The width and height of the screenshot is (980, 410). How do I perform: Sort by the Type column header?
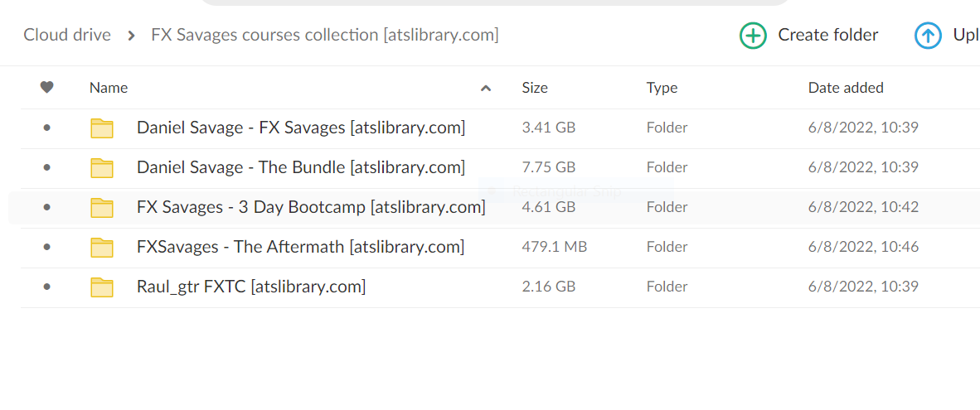662,88
